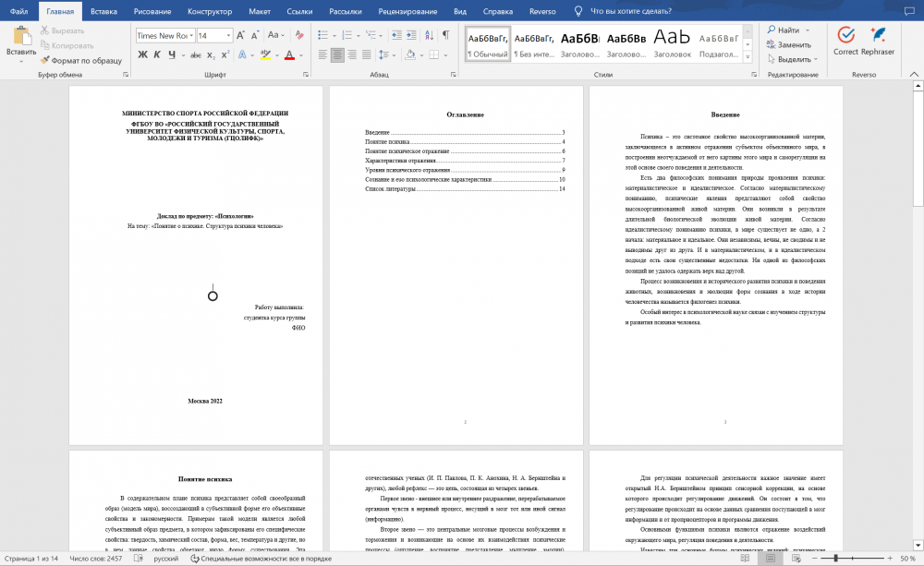This screenshot has height=566, width=924.
Task: Justify paragraph text
Action: [366, 54]
